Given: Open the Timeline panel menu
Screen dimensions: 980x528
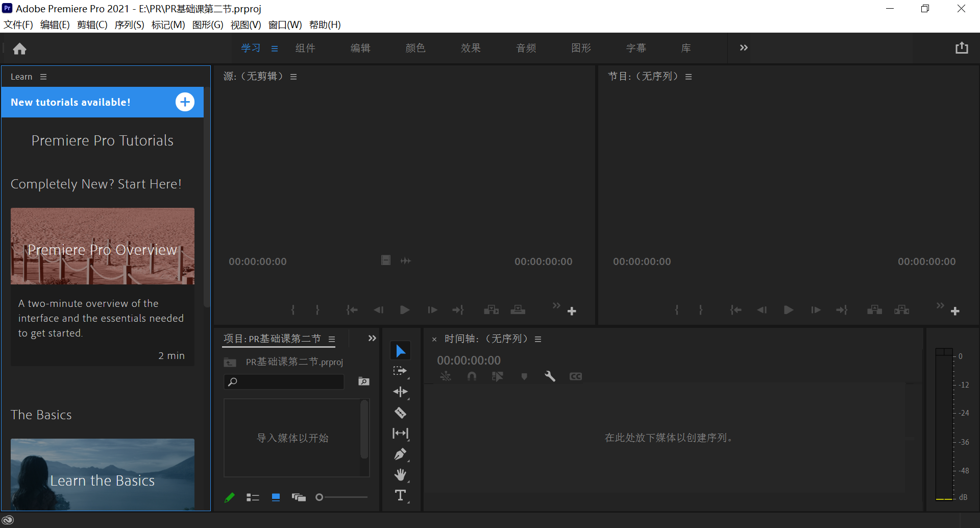Looking at the screenshot, I should tap(538, 339).
